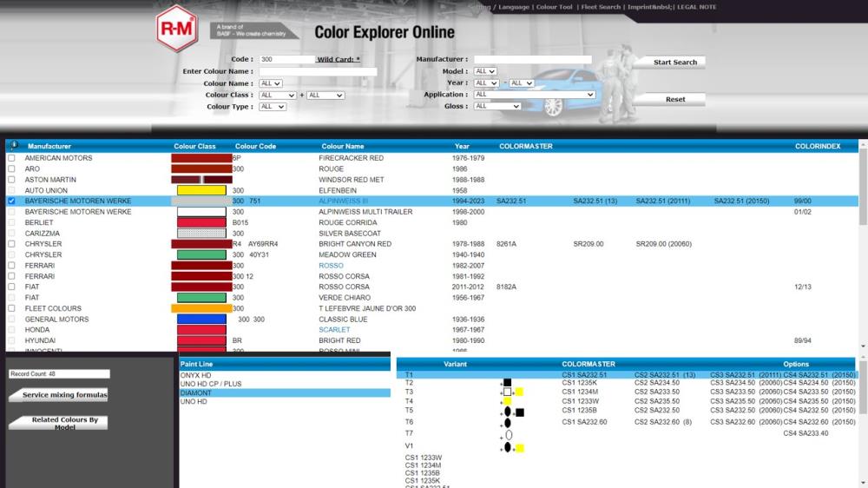
Task: Click the black oval indicator in variant V1
Action: [507, 447]
